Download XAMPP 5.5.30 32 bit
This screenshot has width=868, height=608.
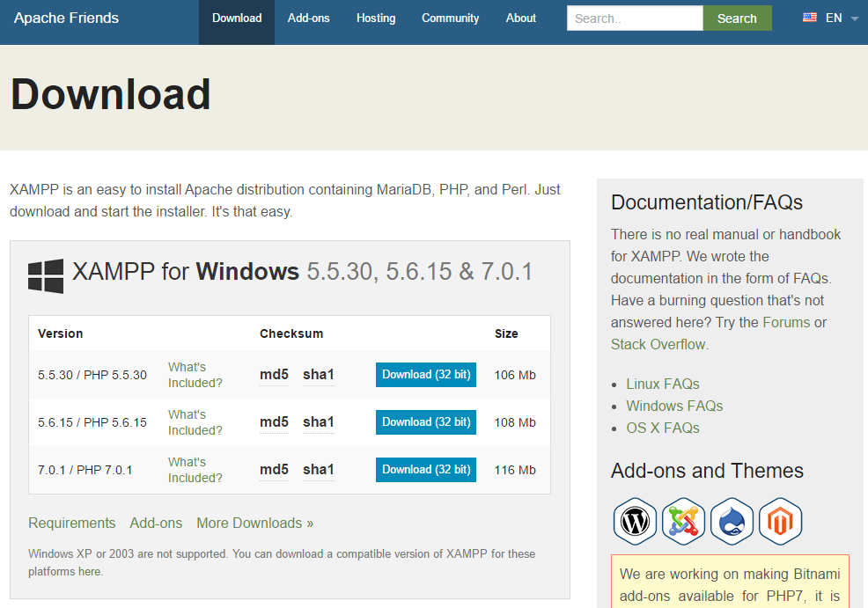426,375
